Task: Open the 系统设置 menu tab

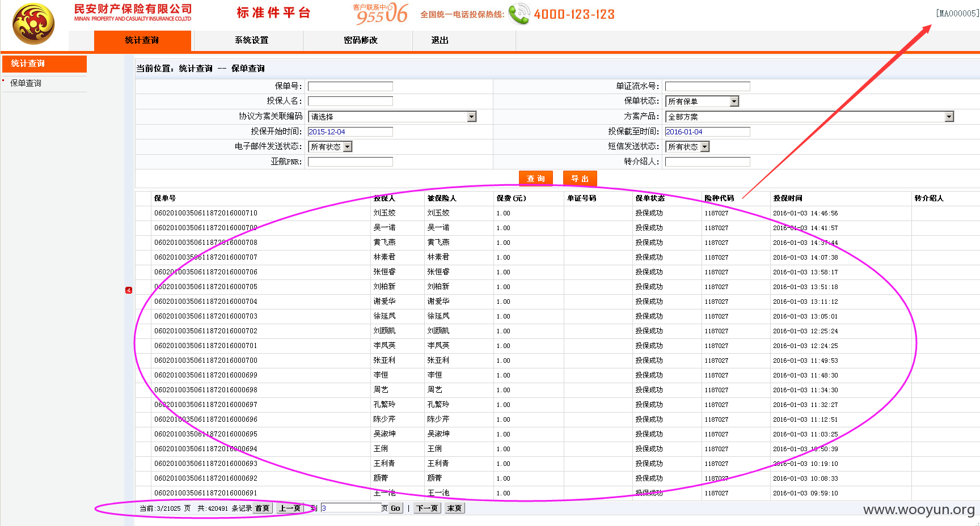Action: (251, 40)
